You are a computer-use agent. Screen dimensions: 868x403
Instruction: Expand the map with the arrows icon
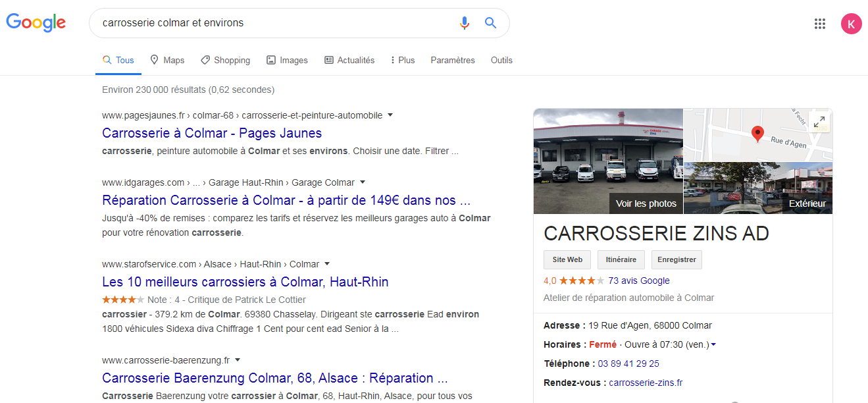(x=819, y=122)
